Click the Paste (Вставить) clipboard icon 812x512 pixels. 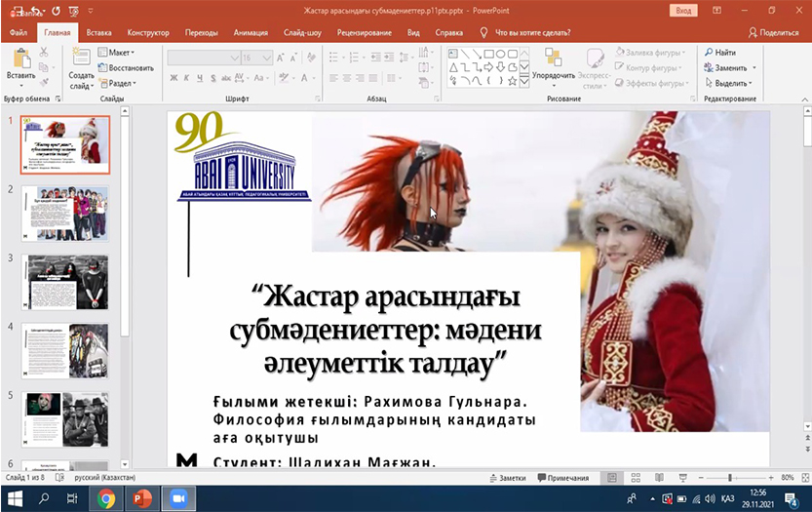tap(20, 59)
